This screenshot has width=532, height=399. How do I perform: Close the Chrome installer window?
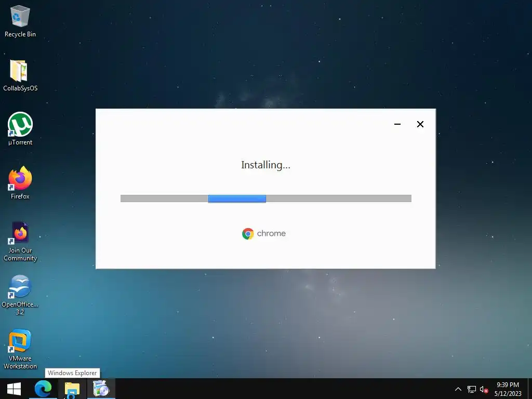(x=420, y=124)
